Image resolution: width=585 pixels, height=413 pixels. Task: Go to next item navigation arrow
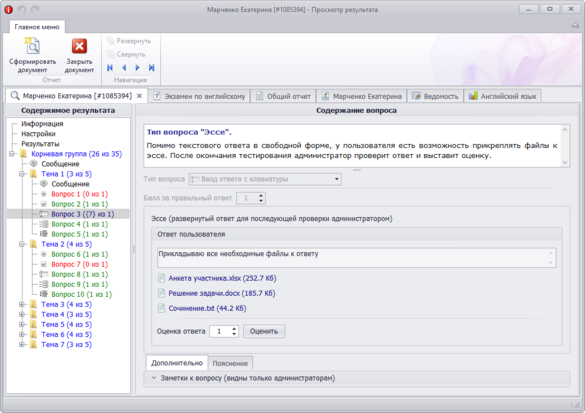coord(137,68)
